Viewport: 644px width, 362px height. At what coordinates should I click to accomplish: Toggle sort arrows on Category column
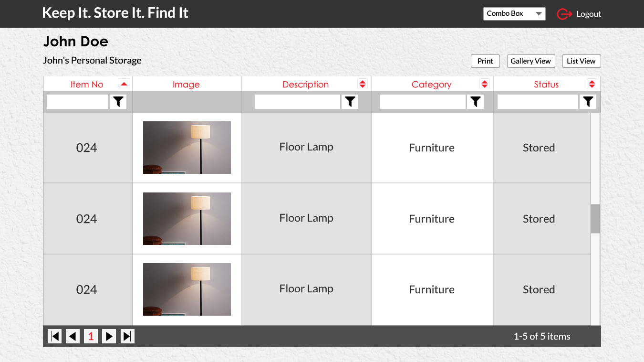[x=485, y=84]
